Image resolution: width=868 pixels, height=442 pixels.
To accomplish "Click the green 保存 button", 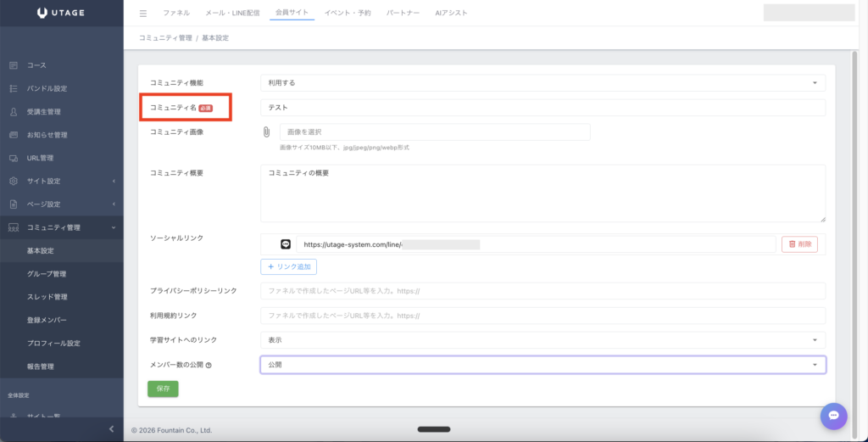I will tap(163, 389).
